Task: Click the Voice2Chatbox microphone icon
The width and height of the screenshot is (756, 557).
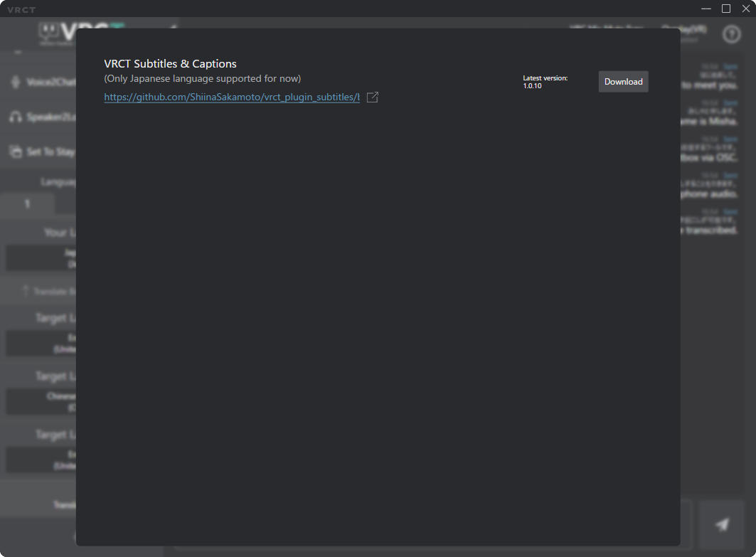Action: [15, 82]
